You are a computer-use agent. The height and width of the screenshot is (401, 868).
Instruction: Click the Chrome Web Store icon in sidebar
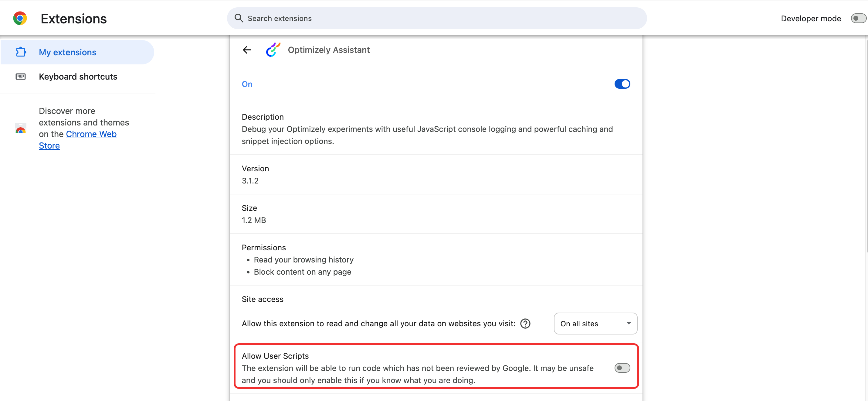(21, 129)
